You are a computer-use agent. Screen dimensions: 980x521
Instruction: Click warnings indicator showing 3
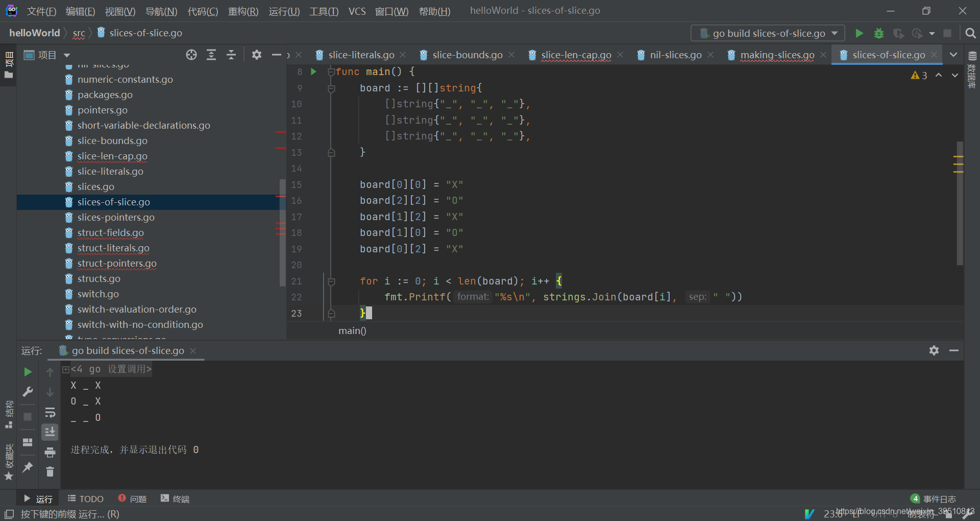[919, 75]
